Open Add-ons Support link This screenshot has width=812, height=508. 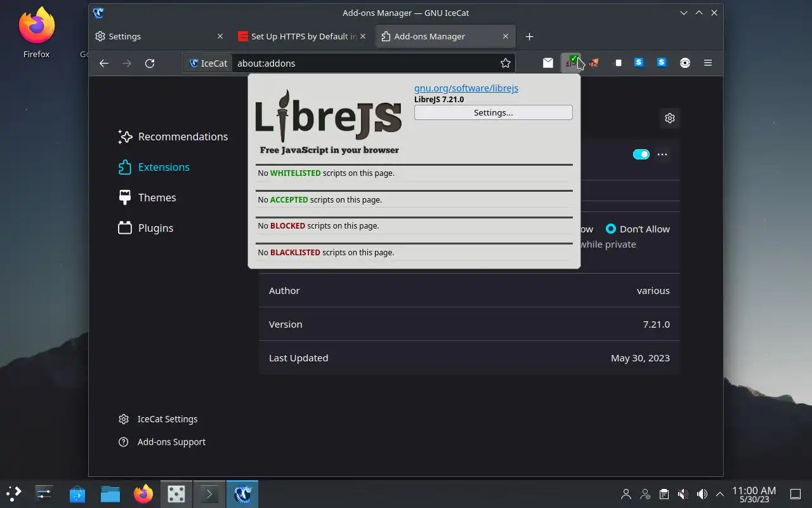click(x=162, y=442)
